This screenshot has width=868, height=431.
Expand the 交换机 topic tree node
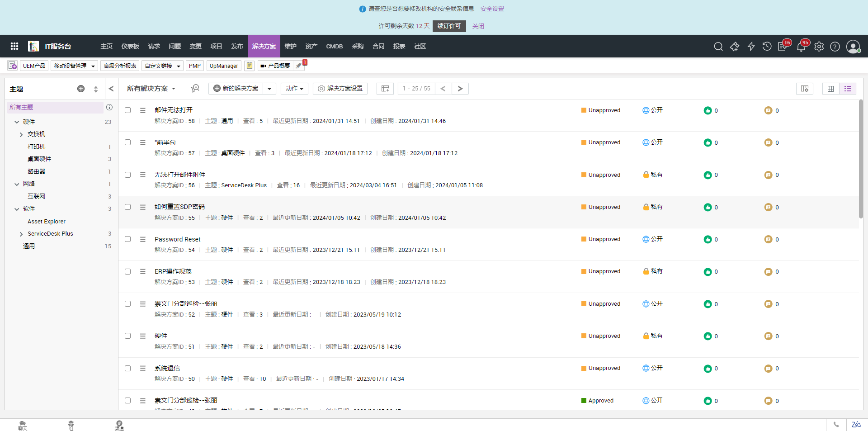[x=21, y=134]
